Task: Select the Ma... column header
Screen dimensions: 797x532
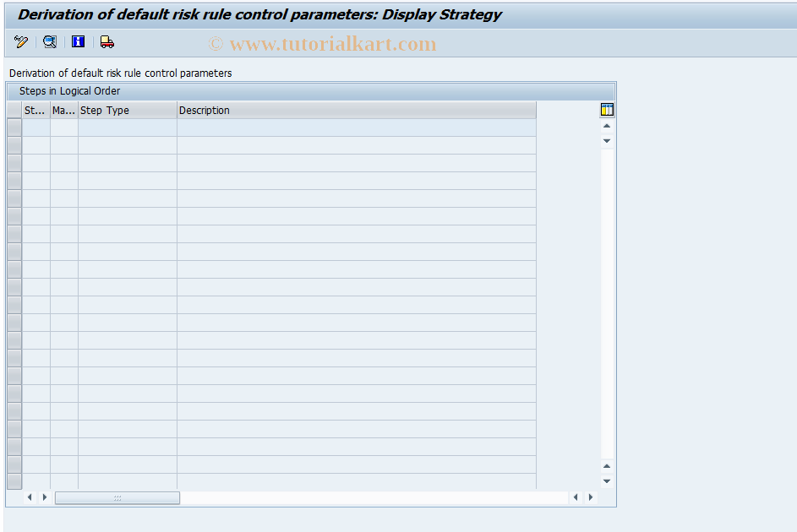Action: [x=64, y=110]
